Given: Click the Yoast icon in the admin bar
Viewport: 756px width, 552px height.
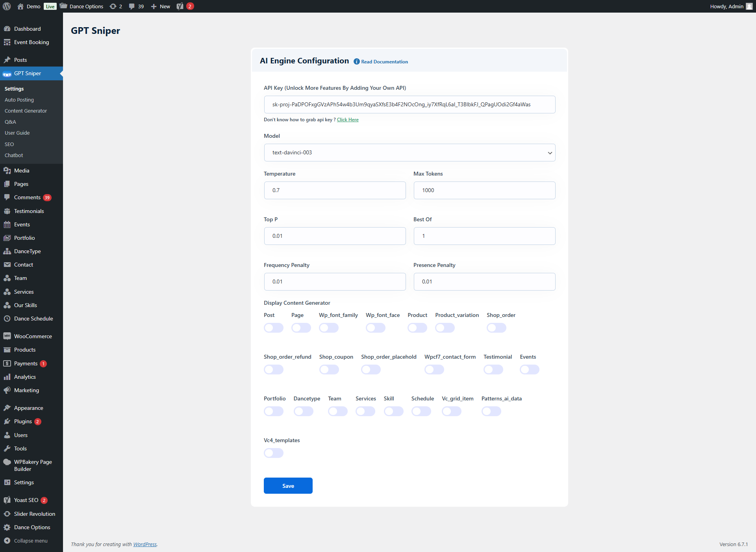Looking at the screenshot, I should pyautogui.click(x=180, y=6).
